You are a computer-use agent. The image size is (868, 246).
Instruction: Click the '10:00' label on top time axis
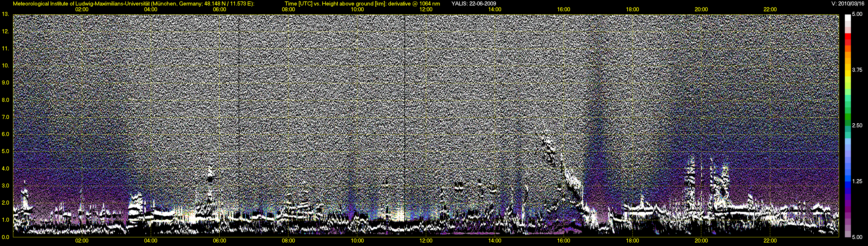(357, 10)
